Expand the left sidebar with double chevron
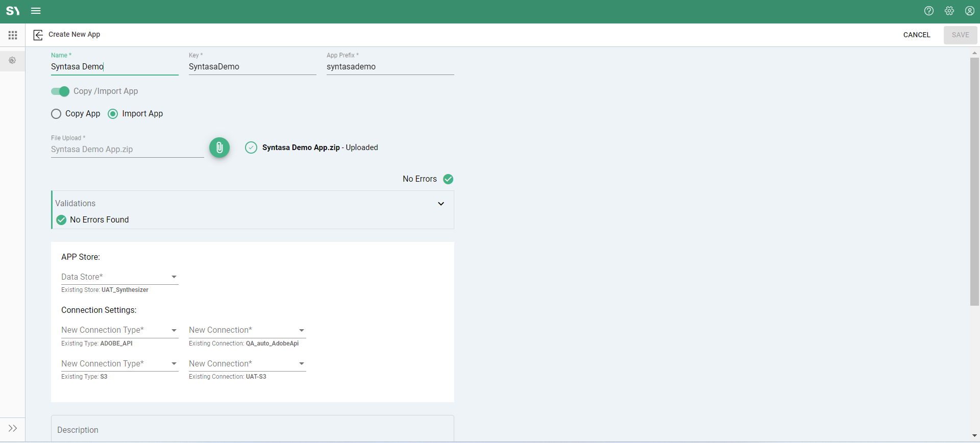 (x=13, y=428)
